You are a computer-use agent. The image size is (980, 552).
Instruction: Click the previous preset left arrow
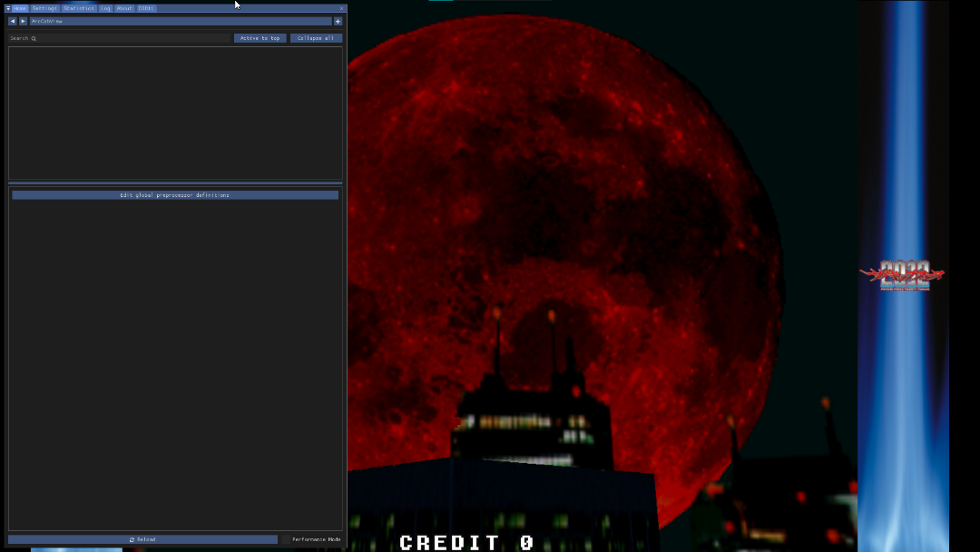click(x=12, y=21)
